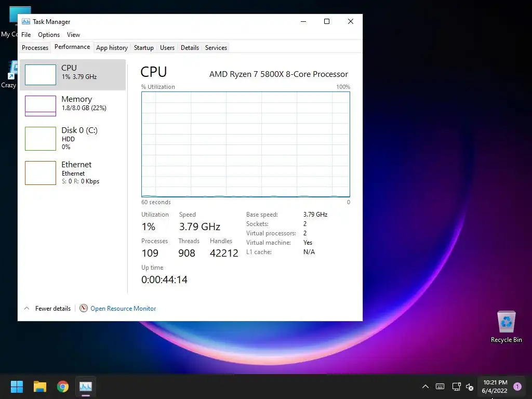Minimize the Task Manager window
This screenshot has height=399, width=532.
point(303,21)
